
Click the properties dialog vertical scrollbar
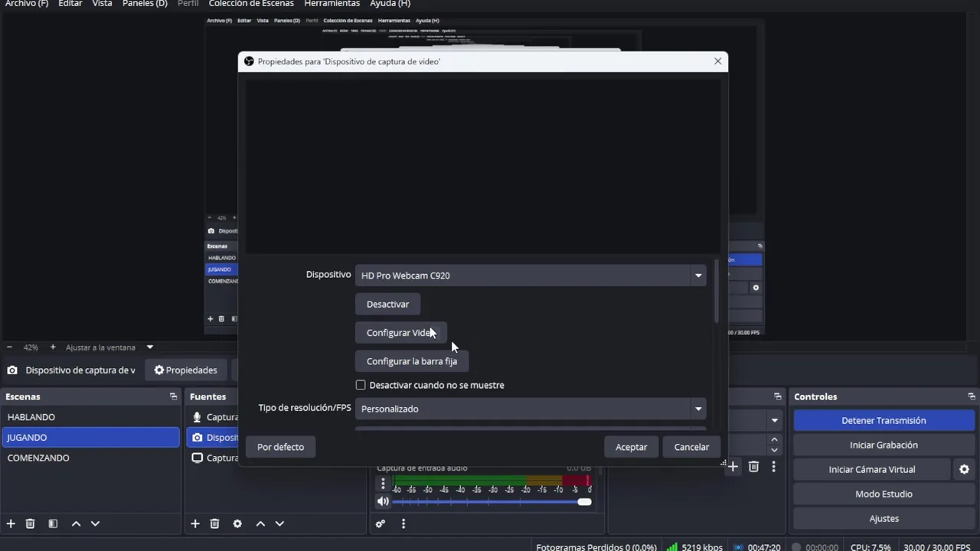click(716, 291)
